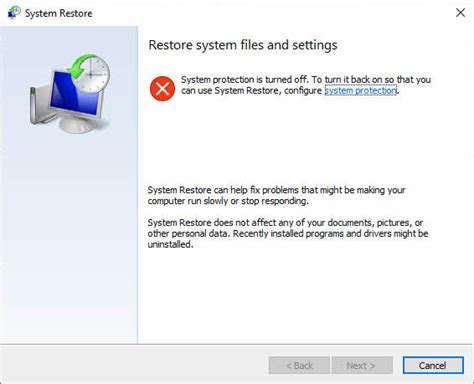
Task: Click the grayed-out Back button
Action: [x=299, y=365]
